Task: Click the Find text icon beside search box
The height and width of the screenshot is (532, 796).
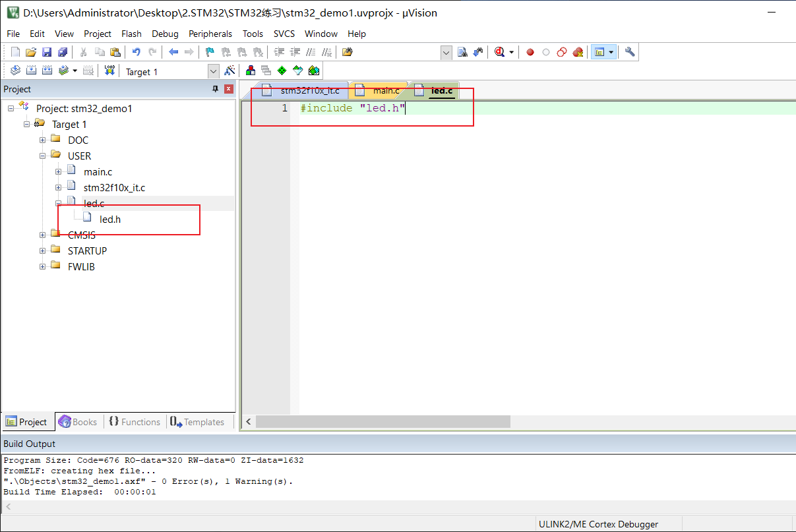Action: pos(462,52)
